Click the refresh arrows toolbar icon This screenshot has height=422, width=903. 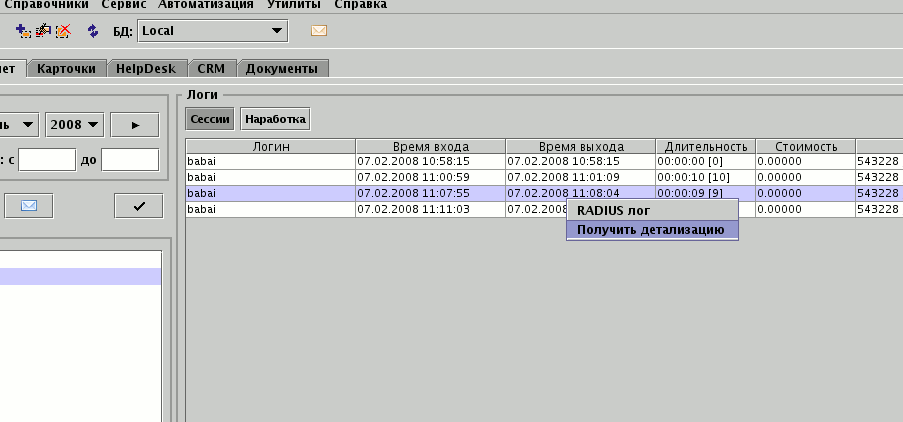tap(93, 31)
